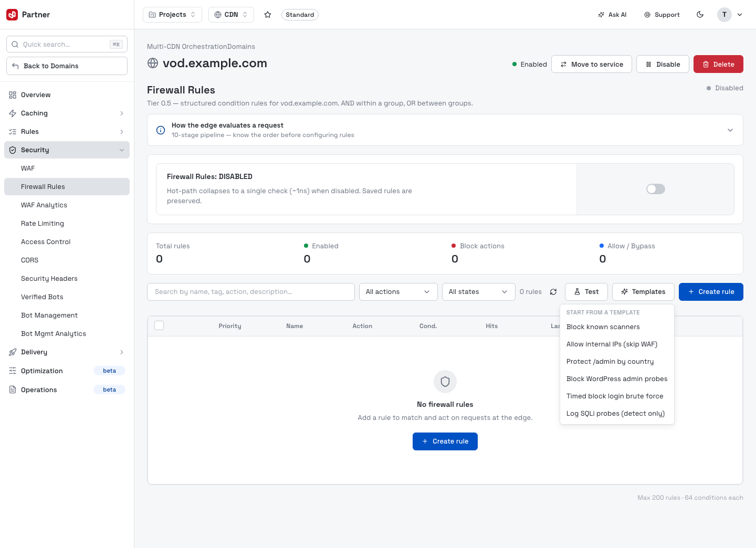Click Move to service button
The width and height of the screenshot is (756, 548).
[592, 64]
